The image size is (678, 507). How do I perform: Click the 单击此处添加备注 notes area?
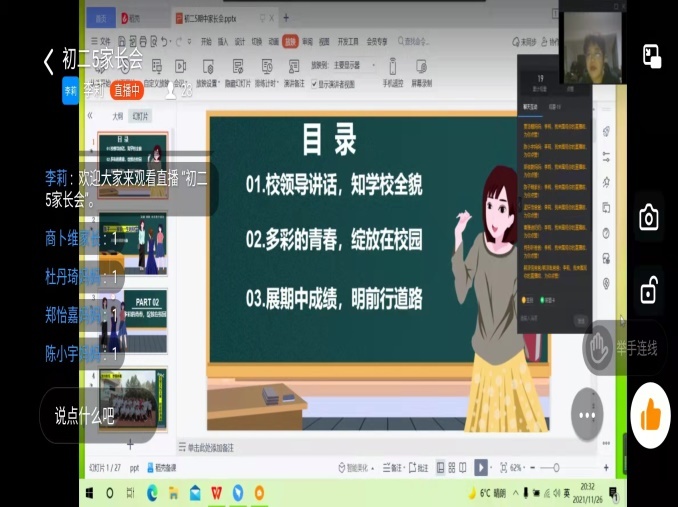tap(210, 448)
